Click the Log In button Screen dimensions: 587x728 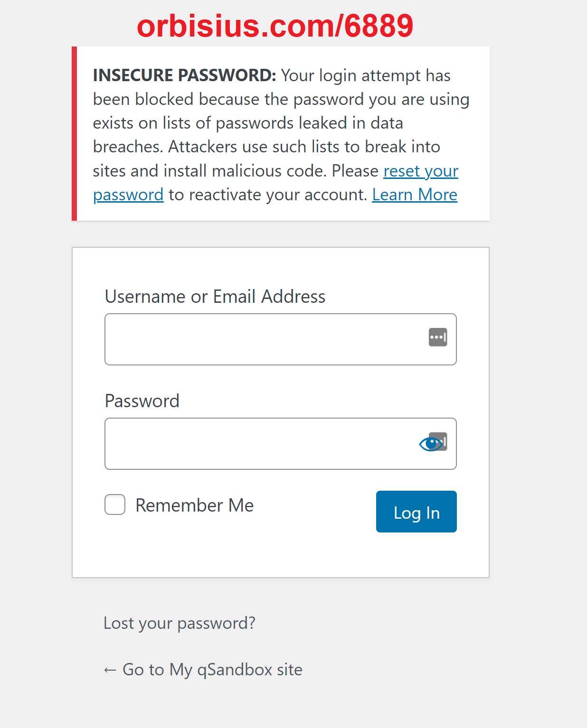pos(417,512)
